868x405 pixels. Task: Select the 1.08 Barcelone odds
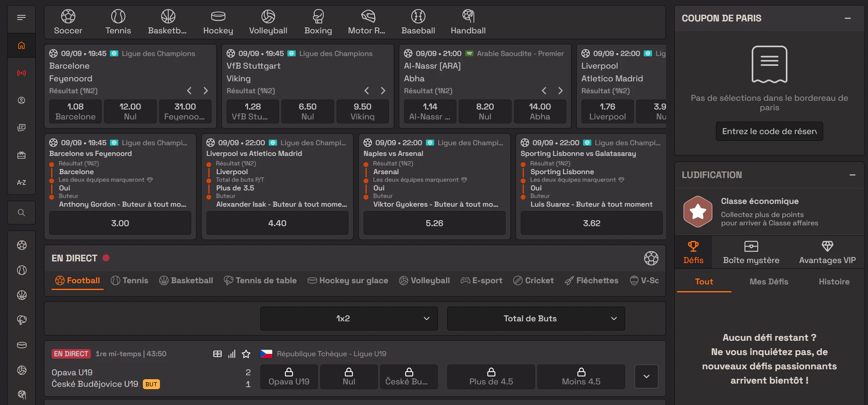coord(75,111)
